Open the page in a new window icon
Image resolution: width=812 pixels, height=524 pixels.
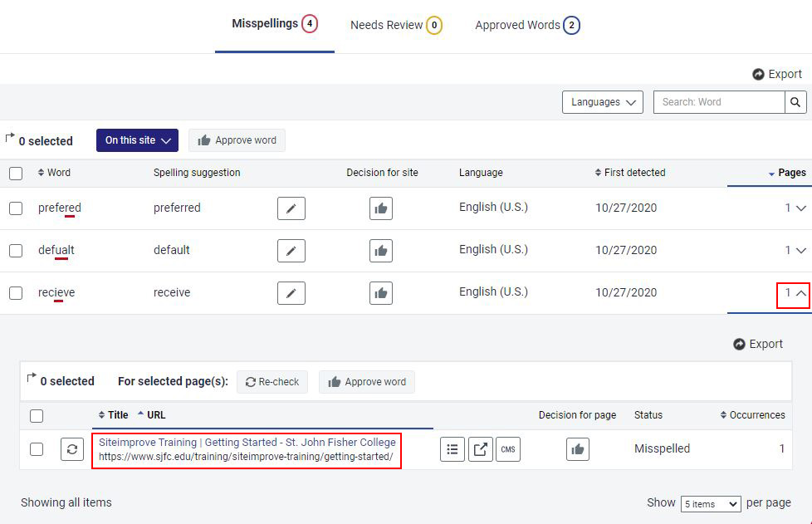[x=480, y=448]
